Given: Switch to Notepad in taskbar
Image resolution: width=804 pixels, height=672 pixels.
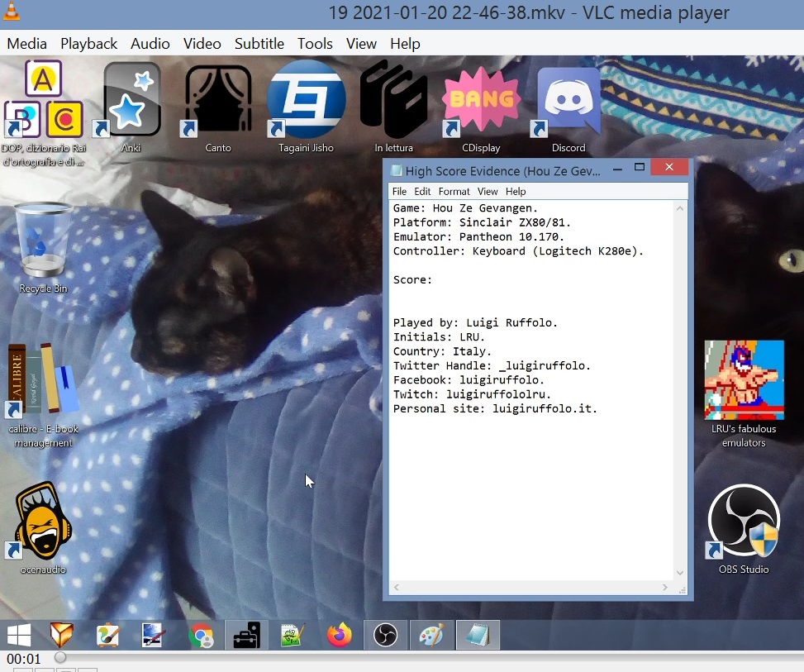Looking at the screenshot, I should pyautogui.click(x=478, y=635).
